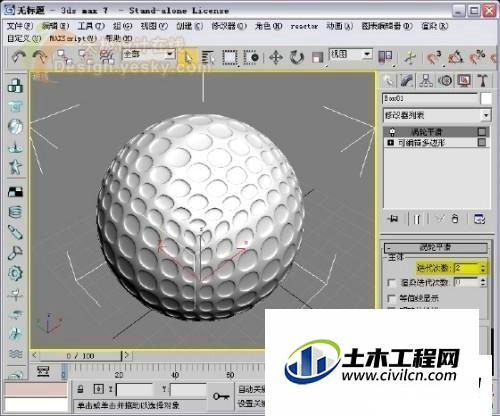The image size is (500, 416).
Task: Pick the Rectangular Selection Region tool
Action: 230,58
